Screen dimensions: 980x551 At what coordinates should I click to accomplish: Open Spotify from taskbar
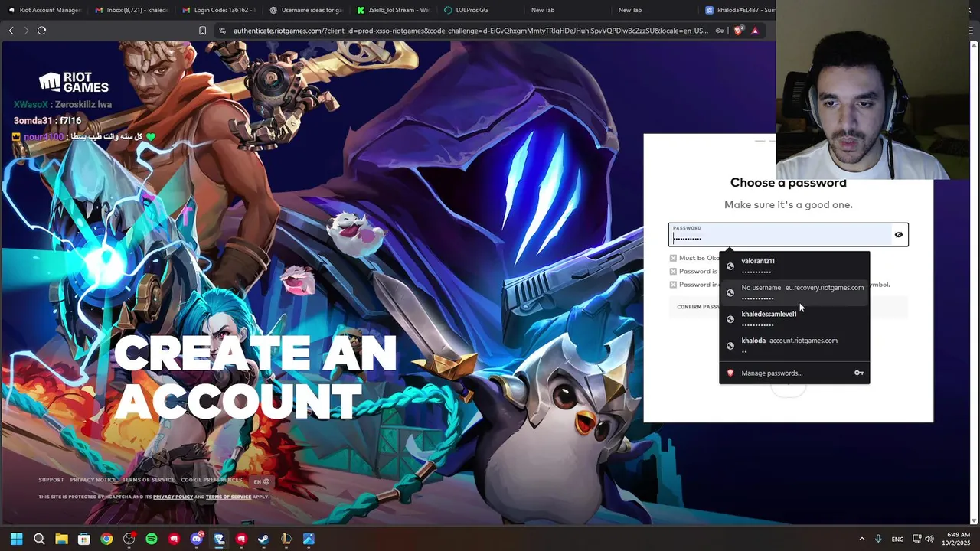point(152,539)
